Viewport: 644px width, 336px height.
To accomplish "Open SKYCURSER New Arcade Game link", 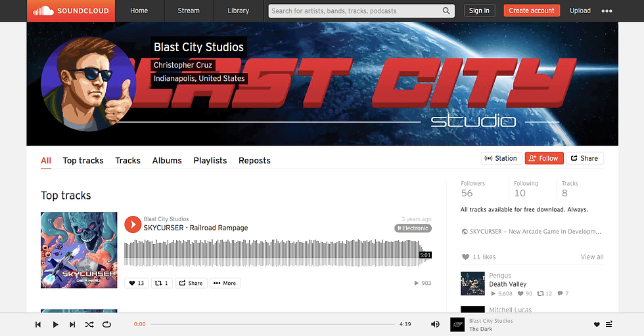I will (535, 232).
